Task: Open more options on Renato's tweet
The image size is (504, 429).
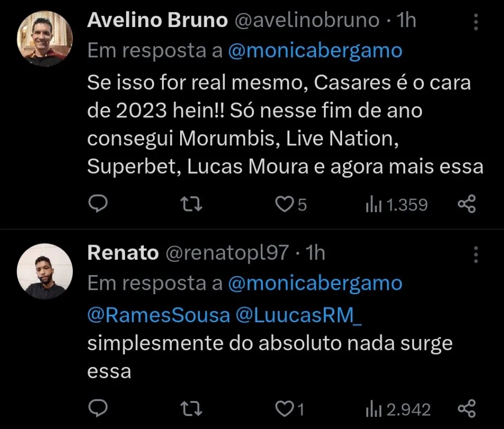Action: coord(475,254)
